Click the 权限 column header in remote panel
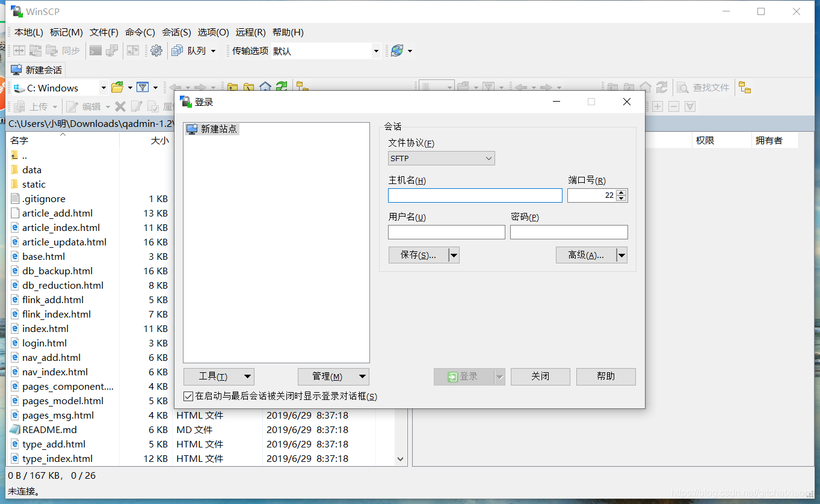This screenshot has width=820, height=504. coord(721,141)
